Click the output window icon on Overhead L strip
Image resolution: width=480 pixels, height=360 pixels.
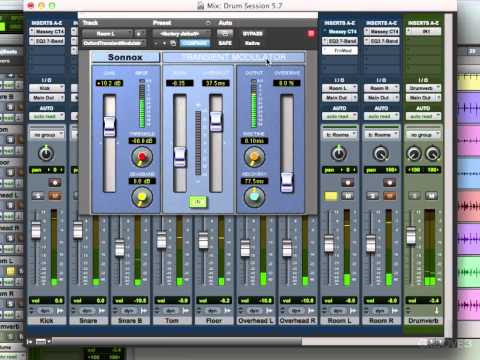point(269,311)
